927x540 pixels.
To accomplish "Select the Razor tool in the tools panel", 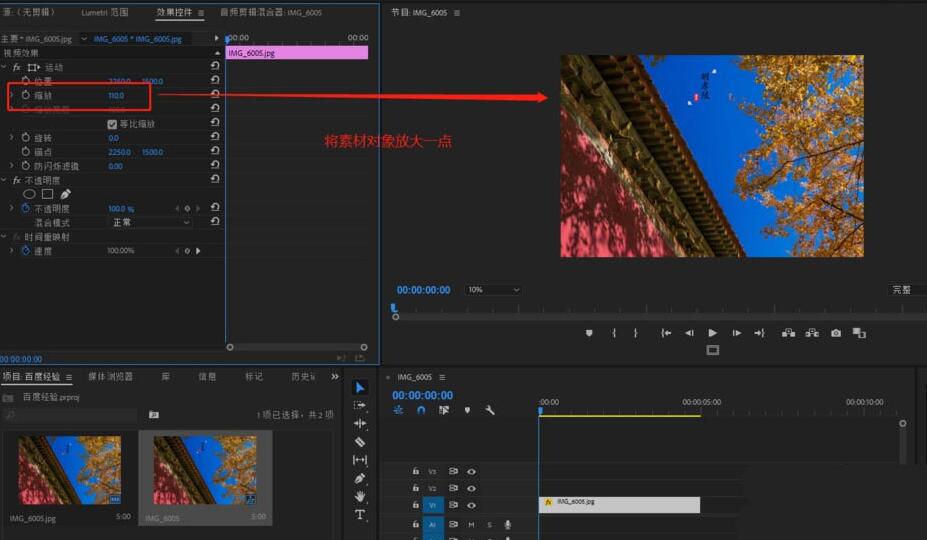I will coord(360,442).
